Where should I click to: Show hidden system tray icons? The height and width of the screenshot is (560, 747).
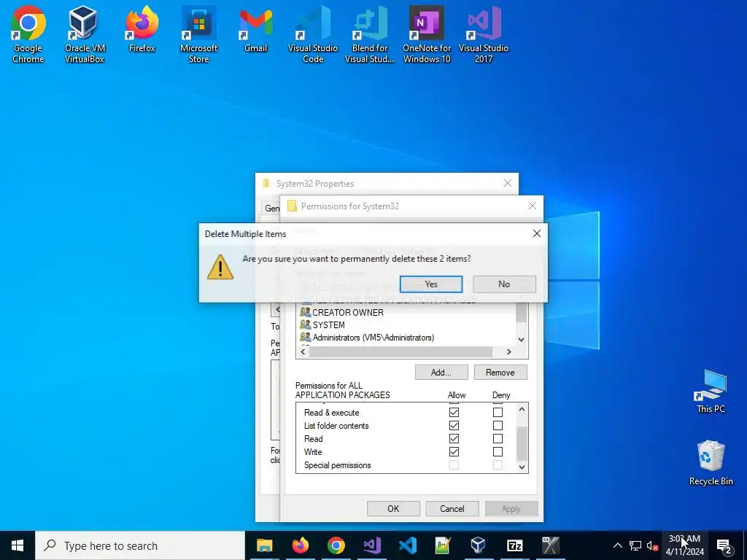[x=617, y=545]
